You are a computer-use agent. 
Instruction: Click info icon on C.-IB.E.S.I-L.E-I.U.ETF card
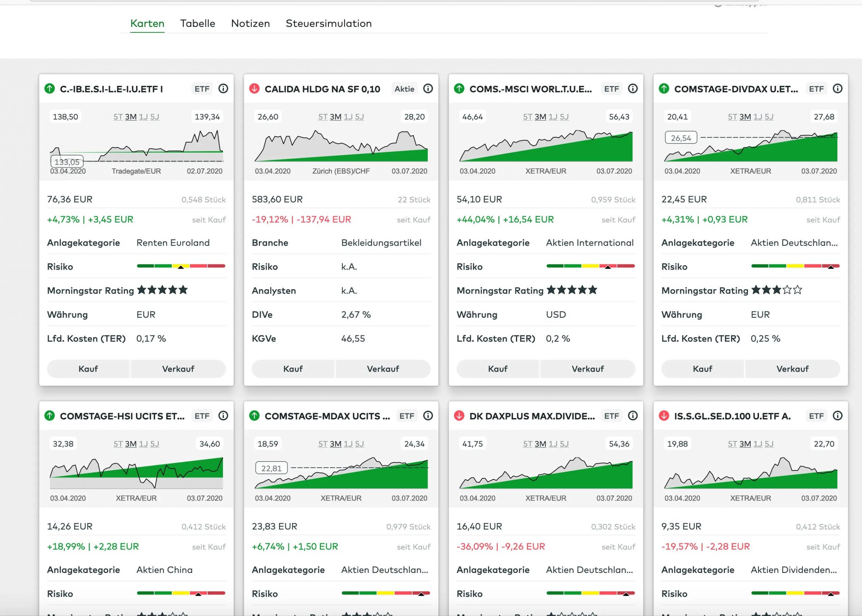pyautogui.click(x=223, y=89)
